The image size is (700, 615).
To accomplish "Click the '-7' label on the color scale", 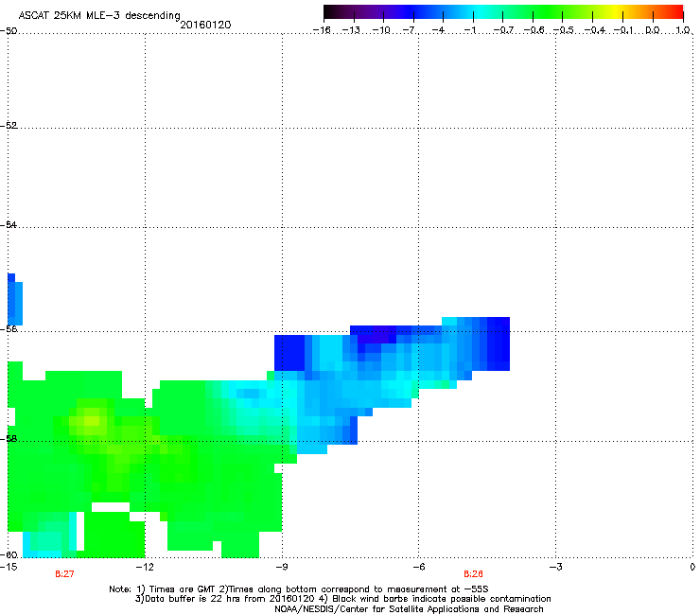I will click(410, 30).
